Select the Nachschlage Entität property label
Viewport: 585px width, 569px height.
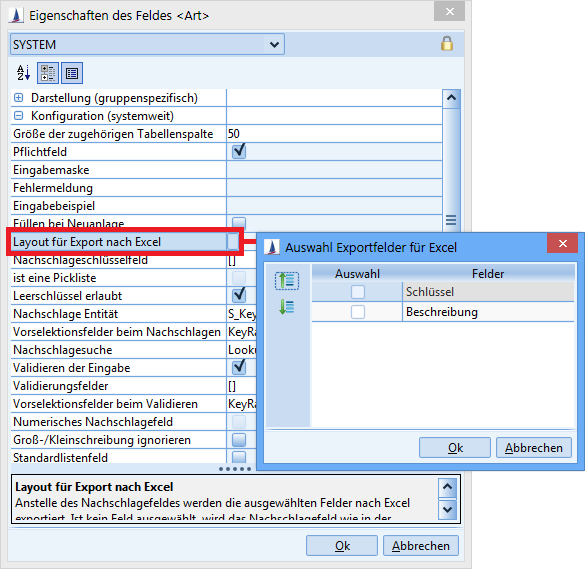pyautogui.click(x=65, y=314)
